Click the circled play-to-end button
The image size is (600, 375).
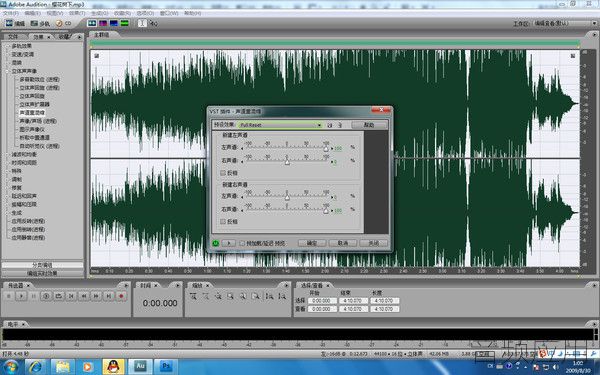coord(46,296)
